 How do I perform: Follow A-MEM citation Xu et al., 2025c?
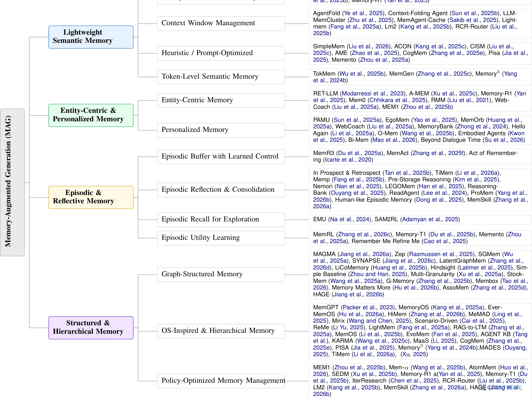[x=454, y=93]
